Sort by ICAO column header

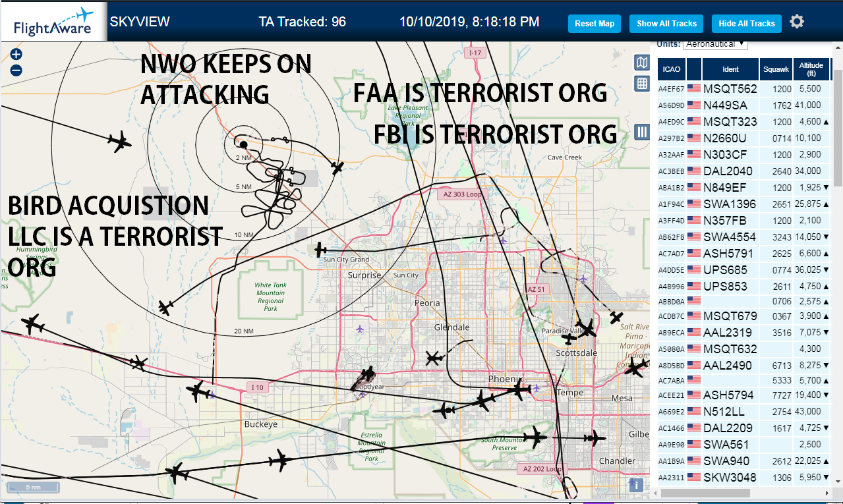tap(672, 69)
